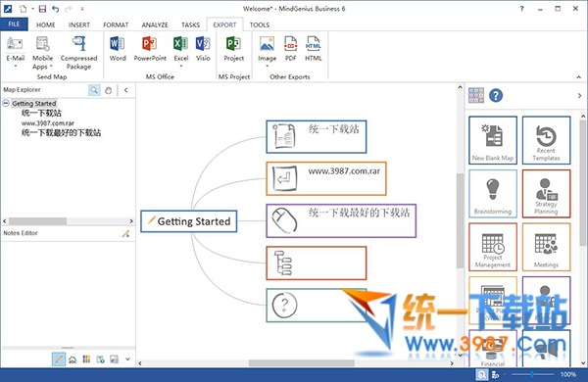
Task: Export map as HTML
Action: (314, 49)
